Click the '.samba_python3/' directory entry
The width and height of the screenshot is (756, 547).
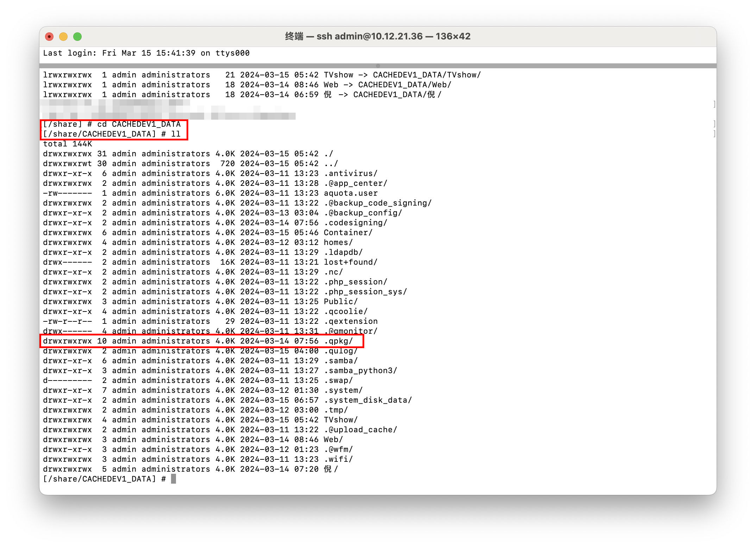pos(360,371)
